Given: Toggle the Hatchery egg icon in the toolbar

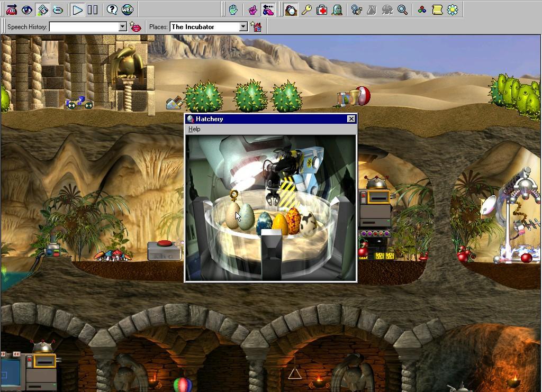Looking at the screenshot, I should point(291,10).
